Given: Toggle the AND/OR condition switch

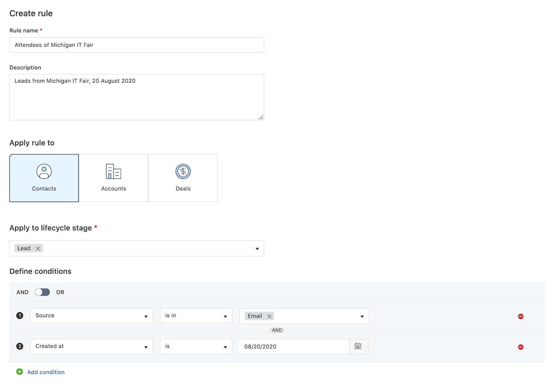Looking at the screenshot, I should click(x=42, y=292).
